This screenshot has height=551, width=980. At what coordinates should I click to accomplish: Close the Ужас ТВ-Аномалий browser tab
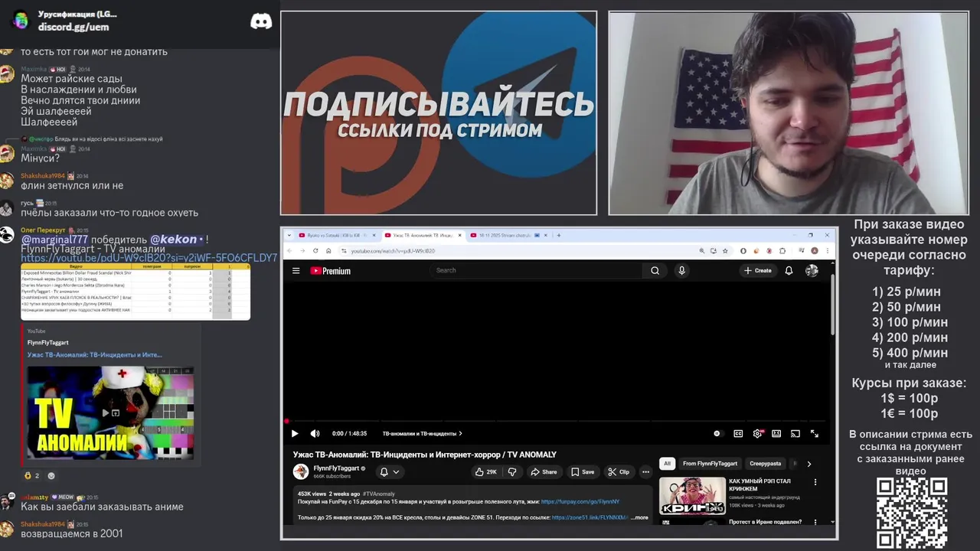(x=461, y=235)
